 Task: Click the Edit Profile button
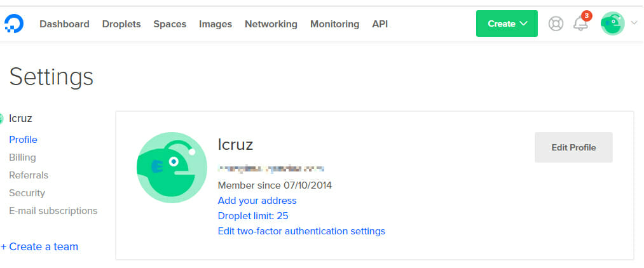[573, 147]
